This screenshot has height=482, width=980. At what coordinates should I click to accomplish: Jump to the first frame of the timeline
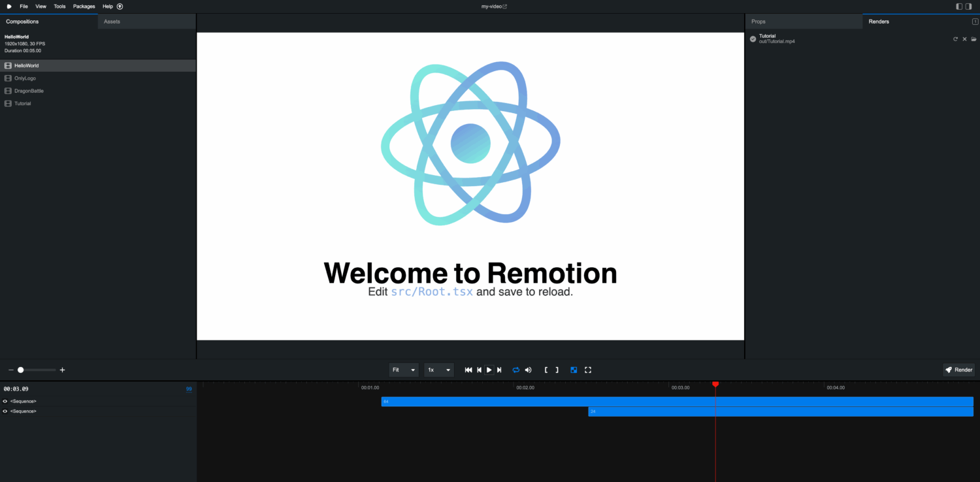pyautogui.click(x=468, y=370)
